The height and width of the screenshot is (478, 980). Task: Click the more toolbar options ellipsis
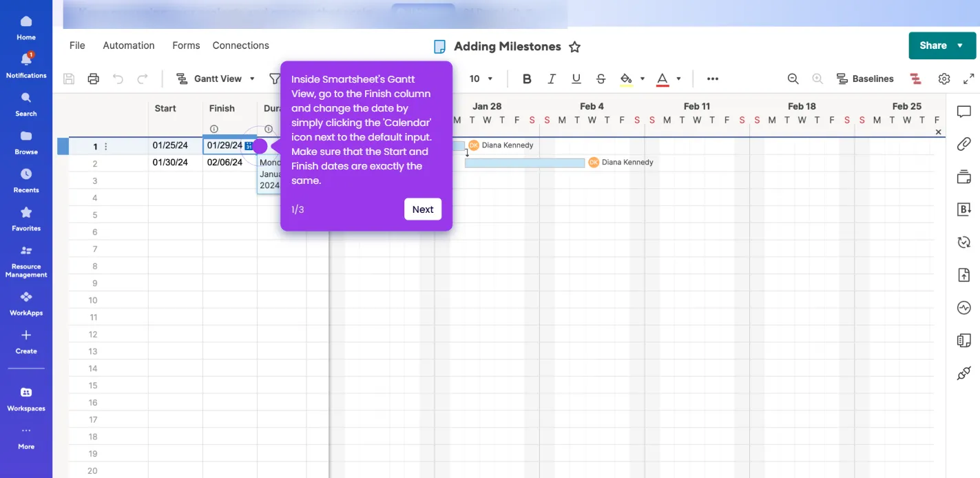pyautogui.click(x=713, y=79)
